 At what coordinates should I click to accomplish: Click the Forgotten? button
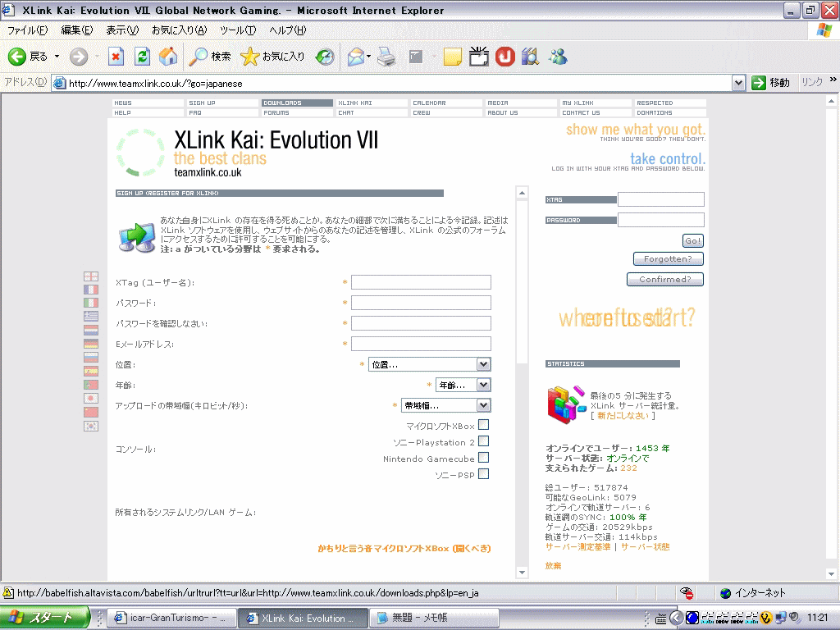tap(668, 258)
